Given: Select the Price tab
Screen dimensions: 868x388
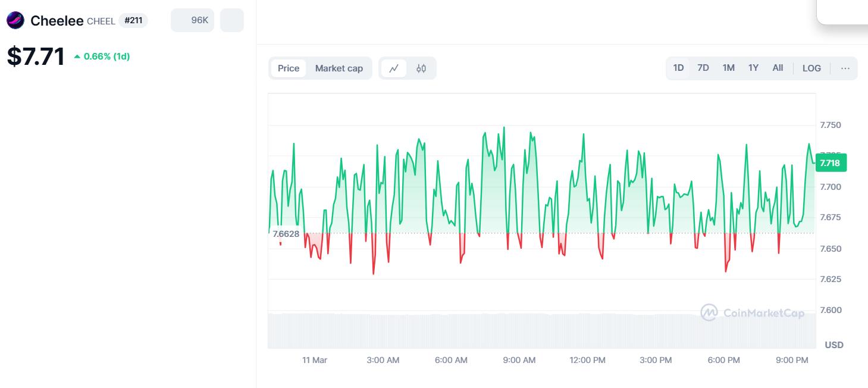Looking at the screenshot, I should point(289,68).
